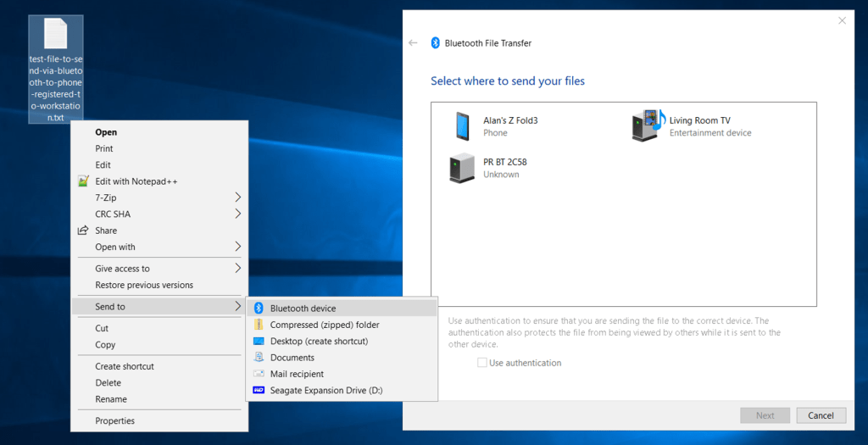Viewport: 868px width, 445px height.
Task: Select the test text file on desktop
Action: [x=55, y=36]
